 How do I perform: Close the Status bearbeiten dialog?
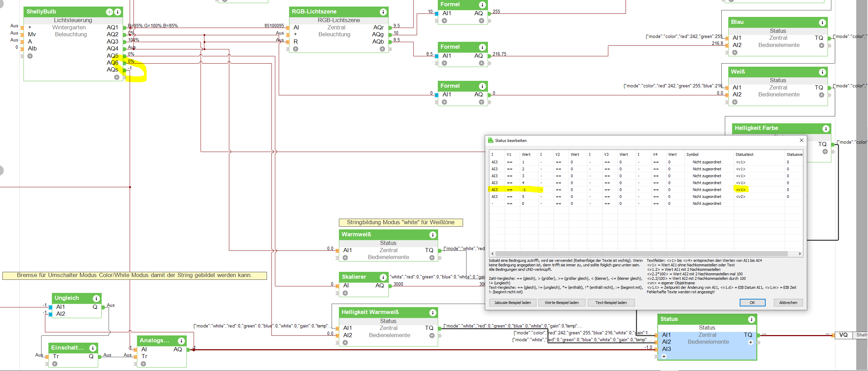coord(801,140)
